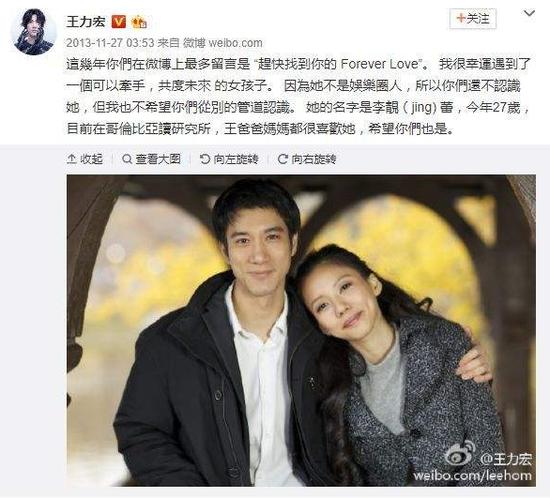Click the orange V verified badge
The width and height of the screenshot is (550, 498).
pyautogui.click(x=119, y=22)
